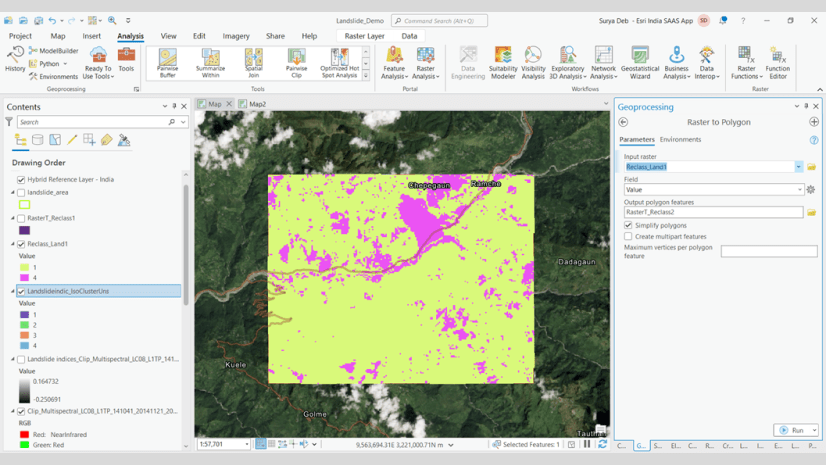Open the map scale dropdown
This screenshot has height=465, width=826.
pyautogui.click(x=247, y=444)
